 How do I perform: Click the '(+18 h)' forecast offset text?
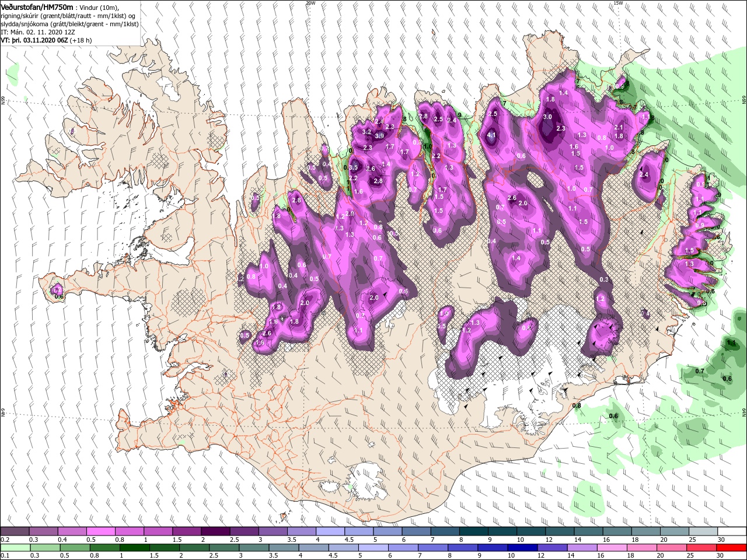point(82,40)
